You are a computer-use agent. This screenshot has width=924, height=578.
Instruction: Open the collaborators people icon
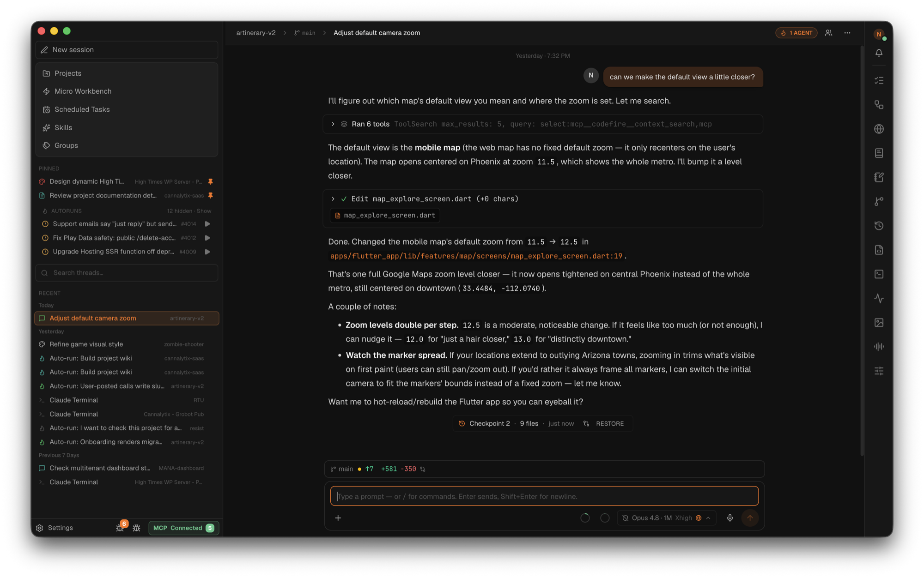(x=828, y=33)
